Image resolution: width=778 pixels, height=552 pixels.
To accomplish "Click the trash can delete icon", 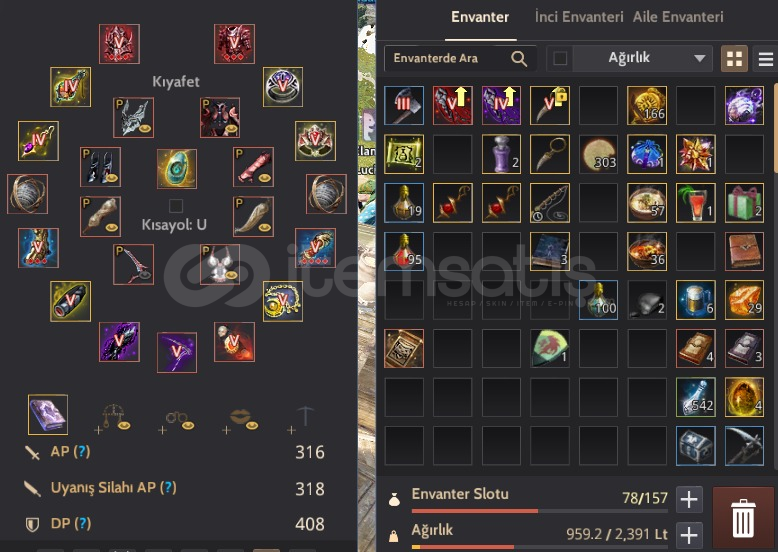I will pos(743,518).
